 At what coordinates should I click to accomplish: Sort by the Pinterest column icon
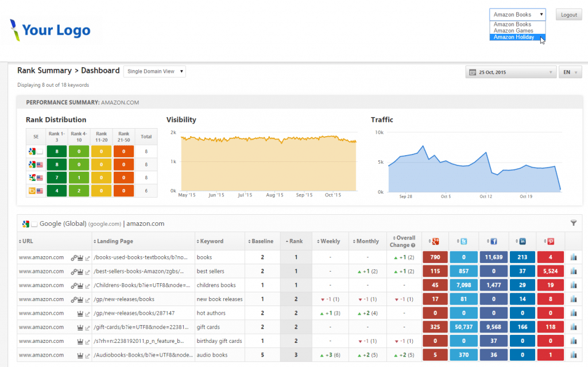(551, 241)
